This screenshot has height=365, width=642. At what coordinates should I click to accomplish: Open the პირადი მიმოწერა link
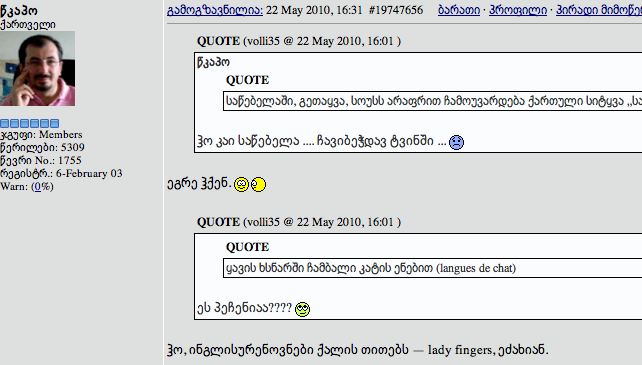pyautogui.click(x=599, y=10)
